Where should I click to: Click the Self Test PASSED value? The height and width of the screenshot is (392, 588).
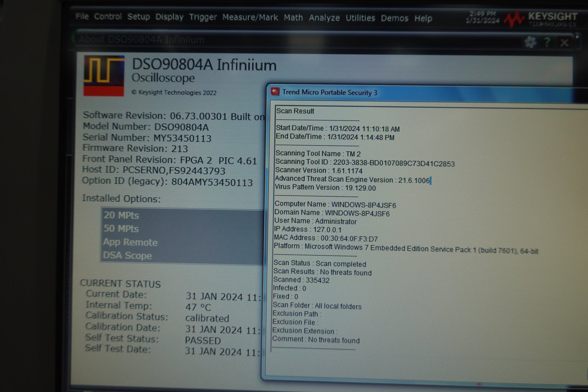coord(202,341)
